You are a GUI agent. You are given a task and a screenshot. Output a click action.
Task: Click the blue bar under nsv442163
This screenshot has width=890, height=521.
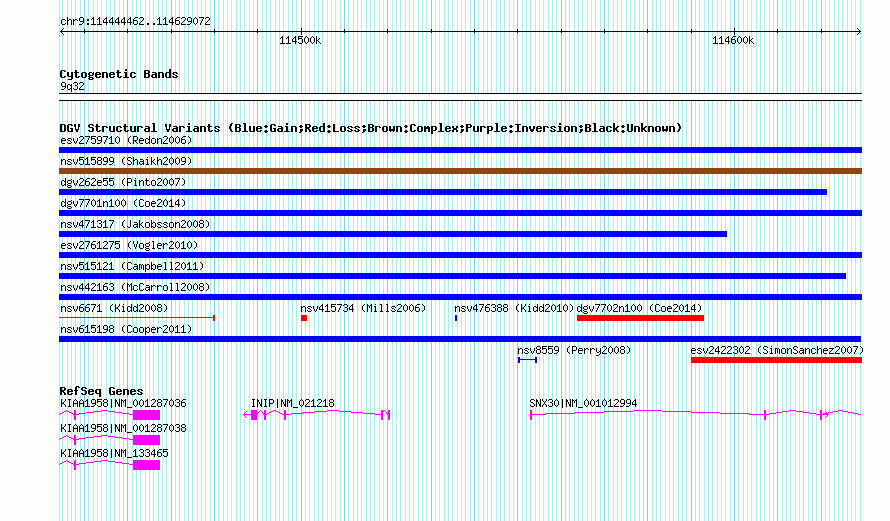460,297
